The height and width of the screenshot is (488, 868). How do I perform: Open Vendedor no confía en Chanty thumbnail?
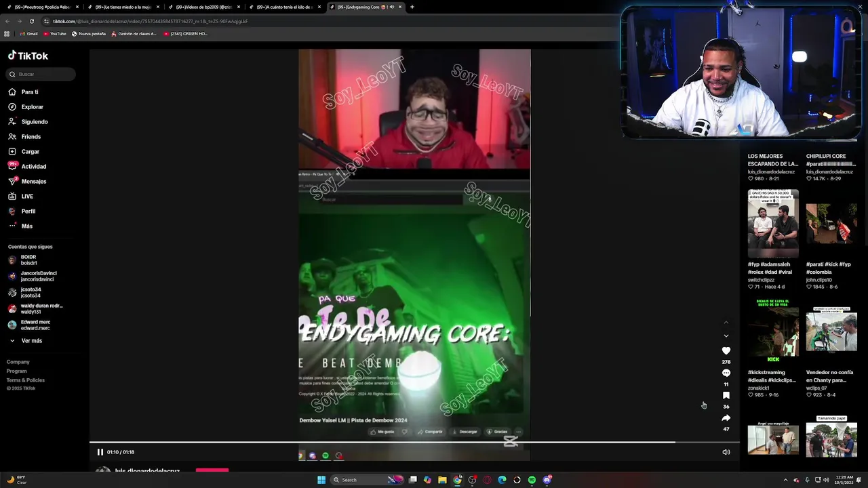pos(831,331)
